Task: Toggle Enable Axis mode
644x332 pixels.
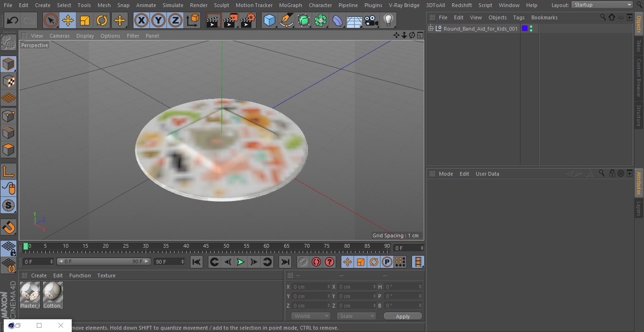Action: pyautogui.click(x=8, y=171)
